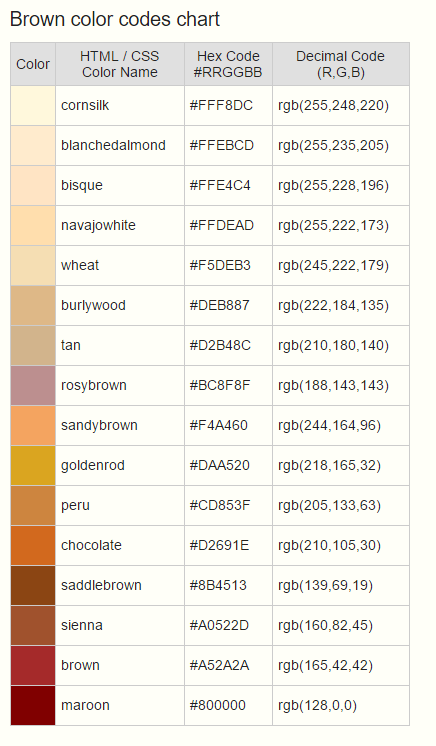Screen dimensions: 436x746
Task: Click the maroon color swatch
Action: coord(33,705)
